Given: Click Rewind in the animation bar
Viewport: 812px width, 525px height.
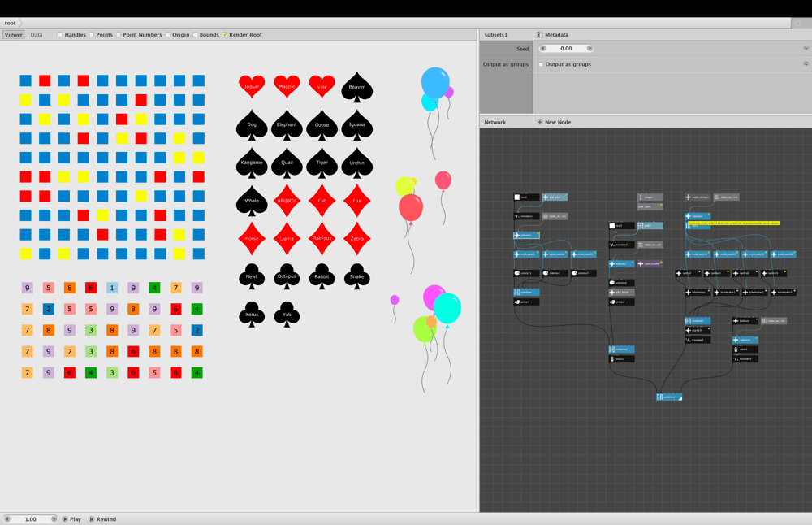Looking at the screenshot, I should click(x=102, y=519).
